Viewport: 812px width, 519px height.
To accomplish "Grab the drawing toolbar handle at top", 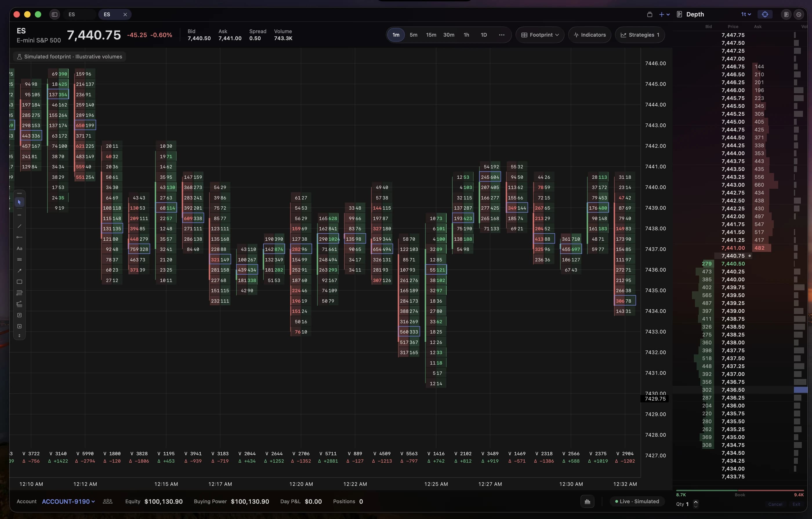I will click(x=19, y=194).
